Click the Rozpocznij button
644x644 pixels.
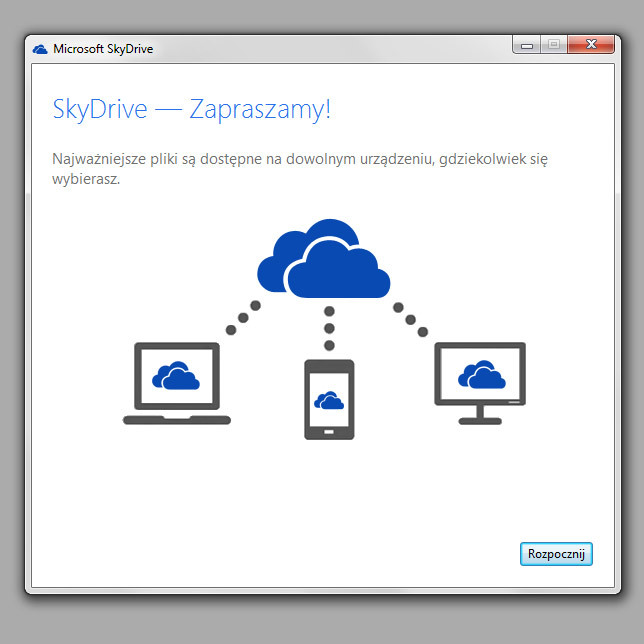[556, 554]
